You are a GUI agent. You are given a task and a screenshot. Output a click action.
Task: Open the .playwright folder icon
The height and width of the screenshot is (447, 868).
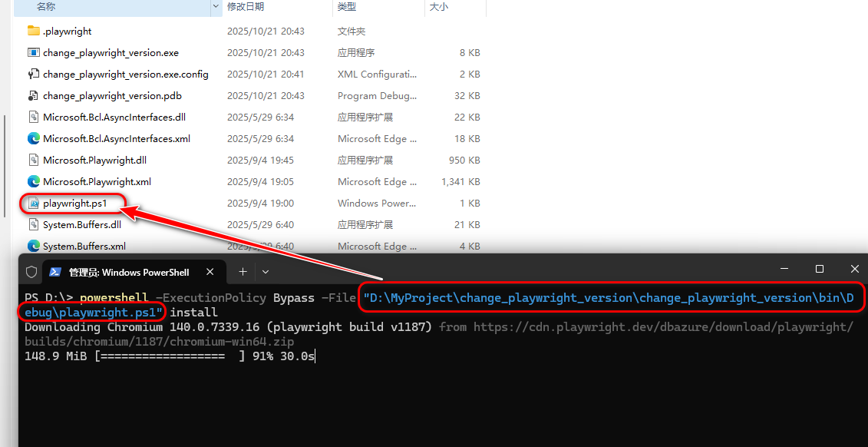click(x=34, y=31)
